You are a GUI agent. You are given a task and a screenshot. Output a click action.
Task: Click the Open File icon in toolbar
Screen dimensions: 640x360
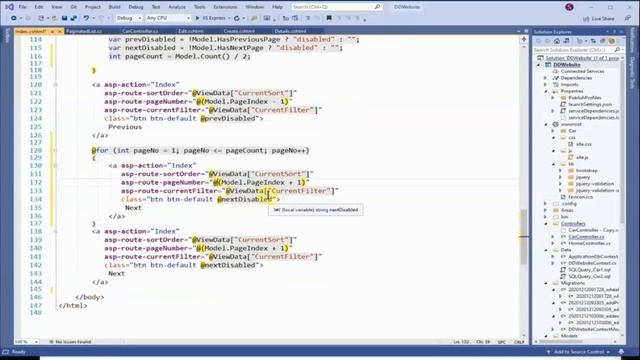point(55,18)
